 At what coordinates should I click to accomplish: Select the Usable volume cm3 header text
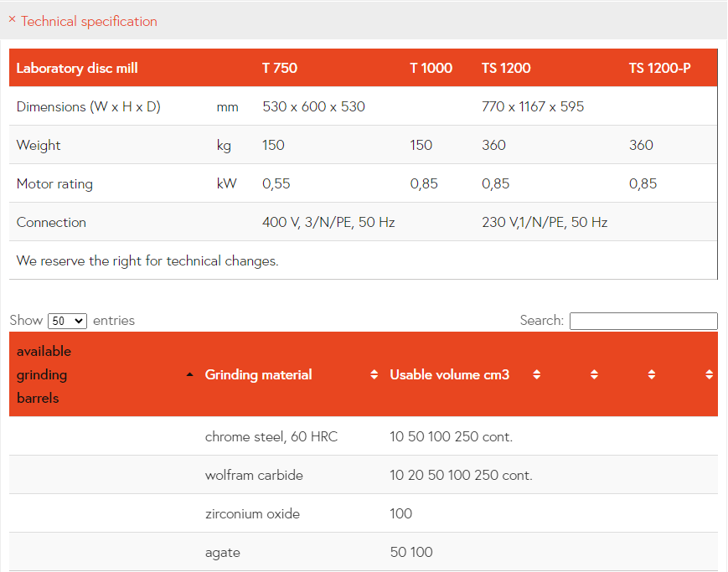[x=449, y=374]
